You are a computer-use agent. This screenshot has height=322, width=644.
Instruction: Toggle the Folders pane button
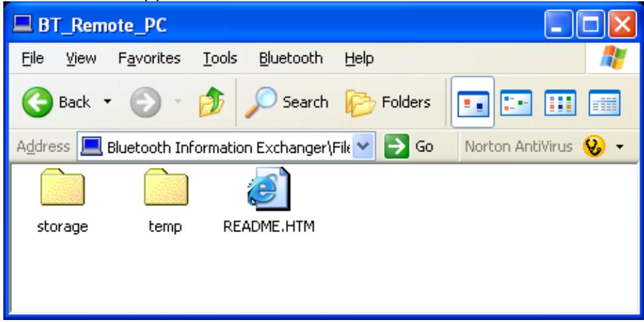pyautogui.click(x=388, y=102)
